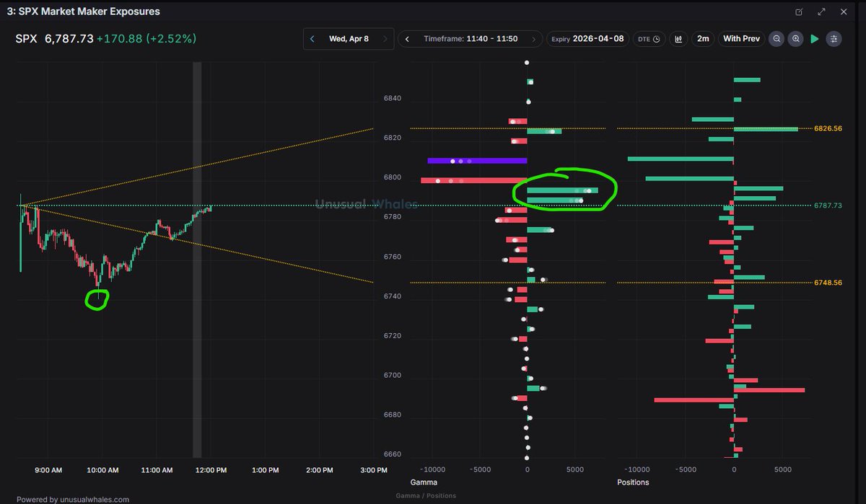
Task: Click the Gamma / Positions caption
Action: tap(425, 496)
